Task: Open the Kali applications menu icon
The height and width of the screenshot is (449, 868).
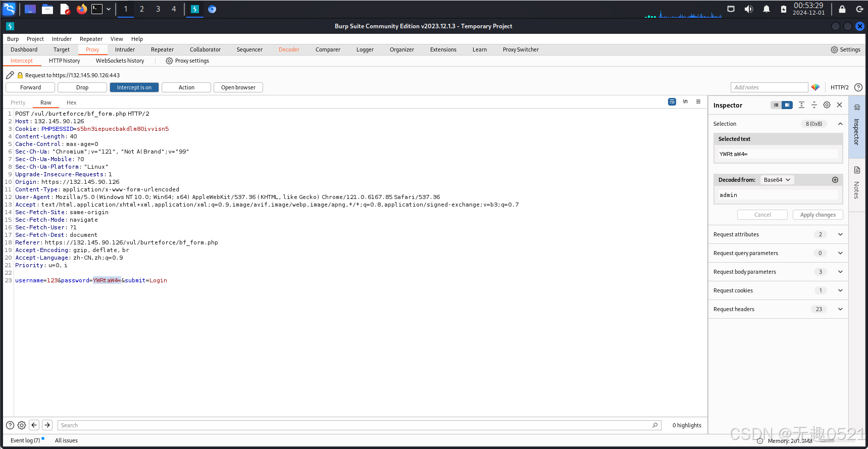Action: pos(9,9)
